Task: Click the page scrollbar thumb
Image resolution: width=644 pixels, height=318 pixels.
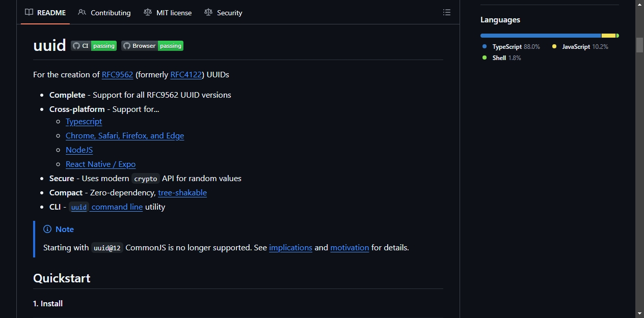Action: pyautogui.click(x=639, y=45)
